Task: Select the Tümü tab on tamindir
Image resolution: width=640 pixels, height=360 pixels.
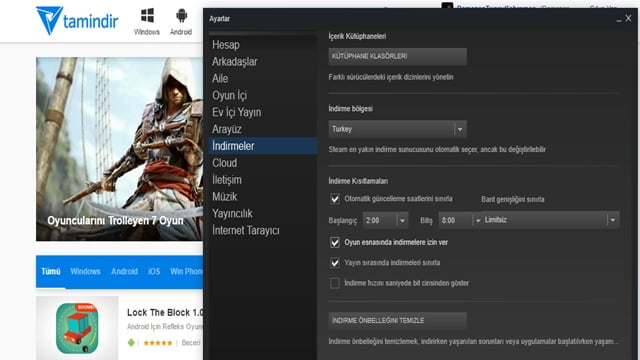Action: pyautogui.click(x=51, y=271)
